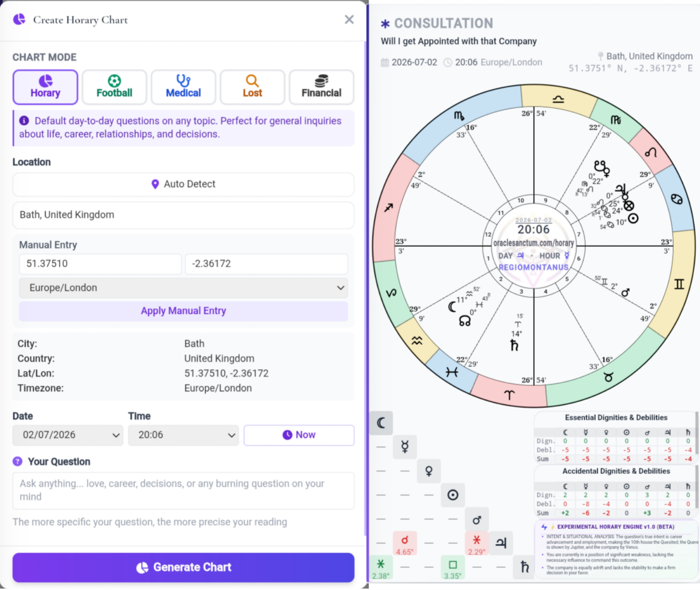Select the Football chart mode
700x590 pixels.
pyautogui.click(x=114, y=87)
